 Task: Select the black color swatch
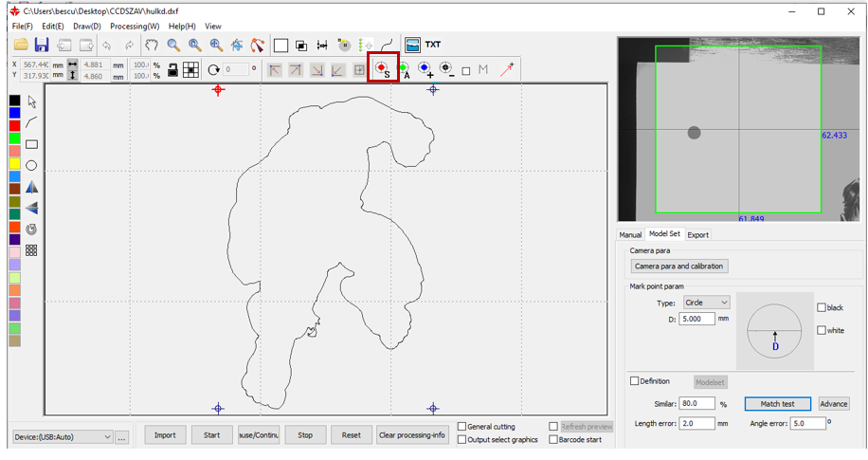[15, 101]
